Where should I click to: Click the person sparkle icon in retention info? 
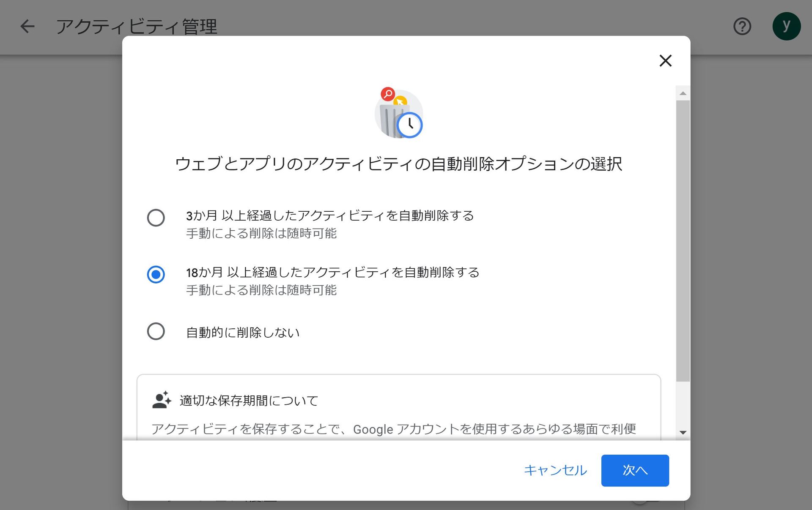[x=162, y=400]
